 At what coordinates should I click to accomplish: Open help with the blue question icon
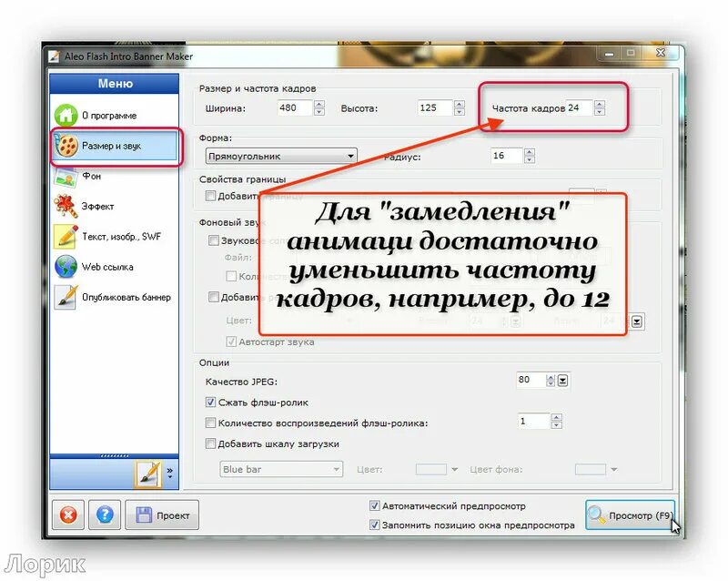(105, 515)
